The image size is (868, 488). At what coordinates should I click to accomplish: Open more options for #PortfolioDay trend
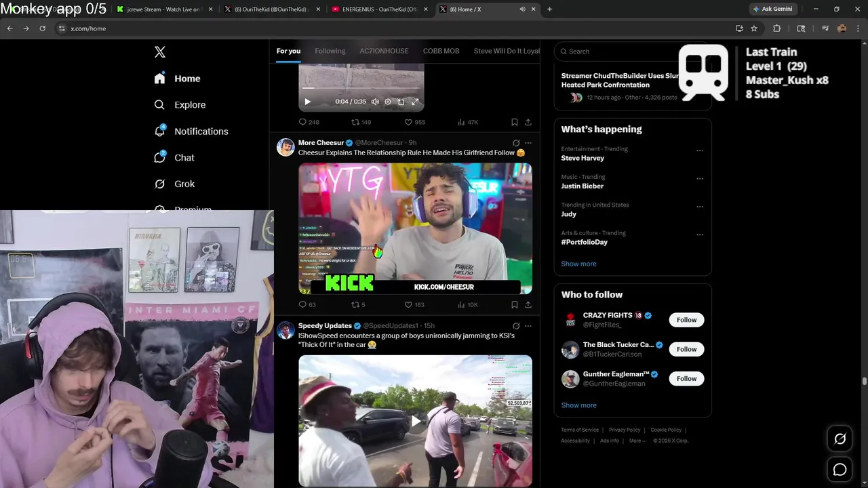[x=700, y=235]
